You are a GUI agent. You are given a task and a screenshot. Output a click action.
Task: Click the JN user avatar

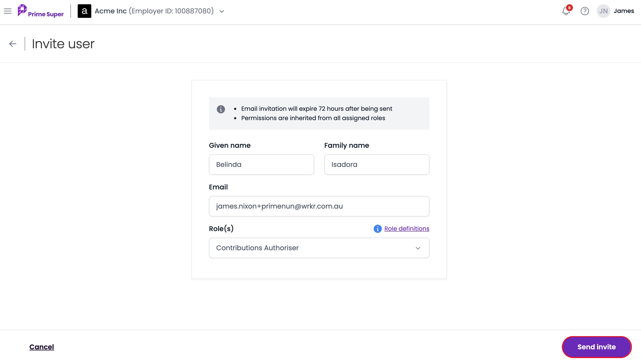[603, 11]
